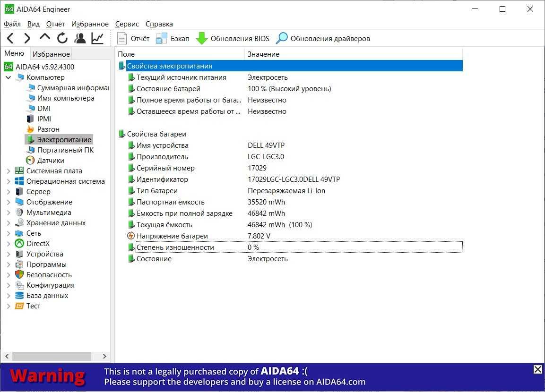
Task: Expand the Хранение данных node
Action: pyautogui.click(x=9, y=223)
